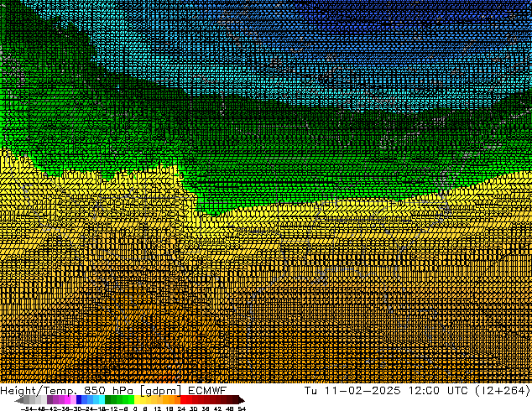532x411 pixels.
Task: Select the cyan legend swatch
Action: click(x=102, y=399)
